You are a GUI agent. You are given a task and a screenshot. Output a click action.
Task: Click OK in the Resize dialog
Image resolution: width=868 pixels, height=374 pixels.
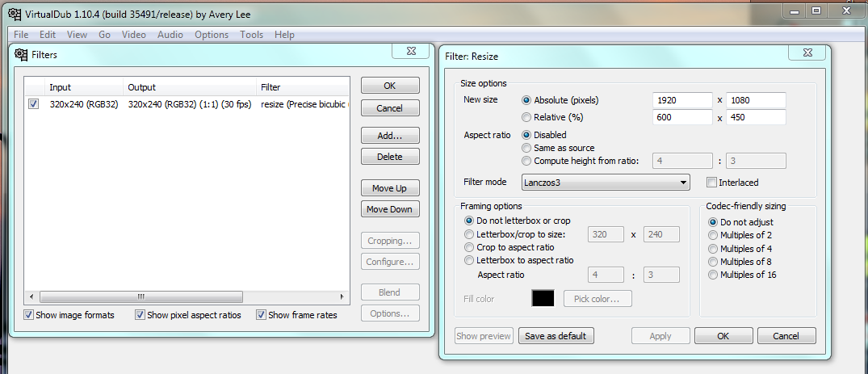click(723, 336)
